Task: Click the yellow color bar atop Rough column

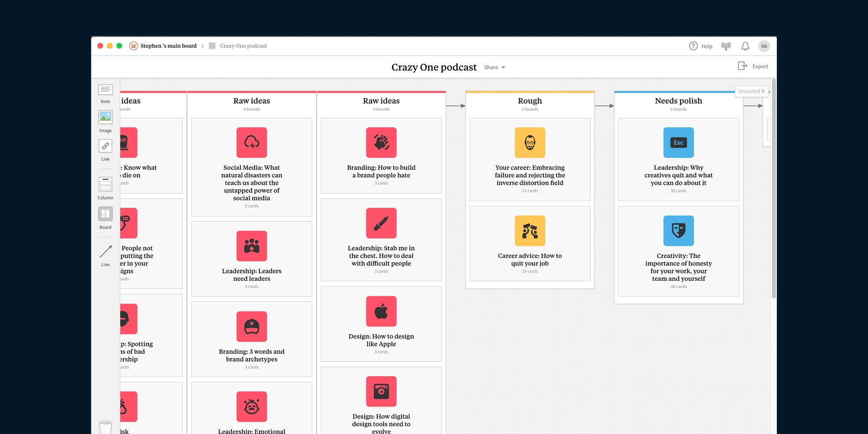Action: [x=530, y=92]
